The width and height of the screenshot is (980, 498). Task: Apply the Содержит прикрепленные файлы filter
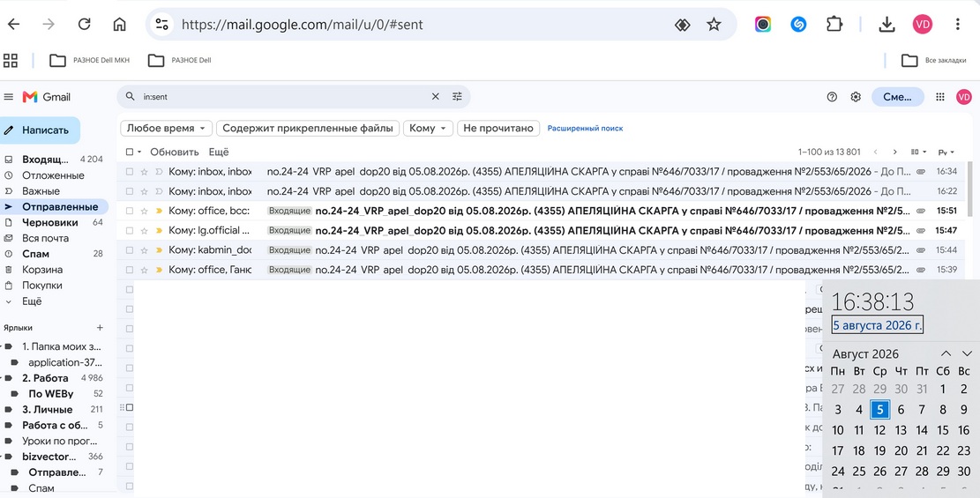[x=308, y=128]
